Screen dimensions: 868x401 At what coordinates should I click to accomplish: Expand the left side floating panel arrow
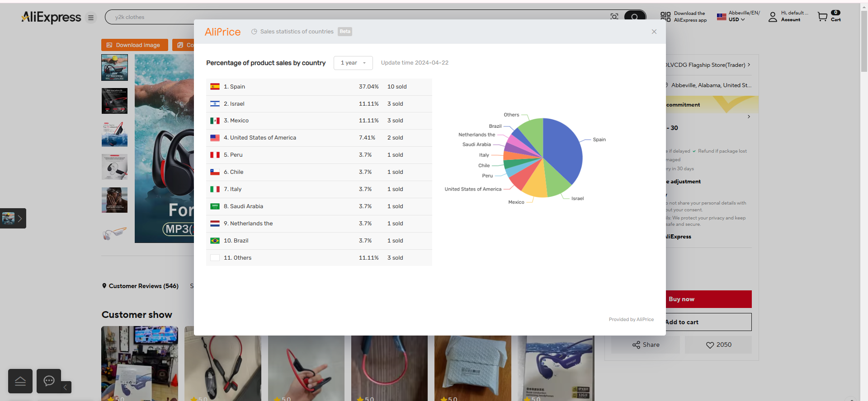click(19, 219)
